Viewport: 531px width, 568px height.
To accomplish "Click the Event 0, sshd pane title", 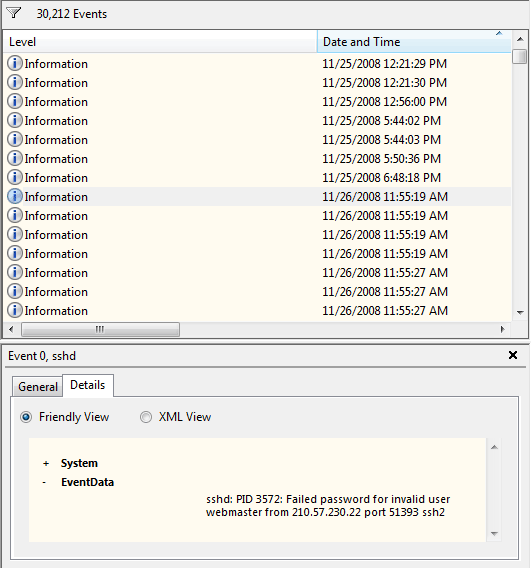I will click(42, 356).
